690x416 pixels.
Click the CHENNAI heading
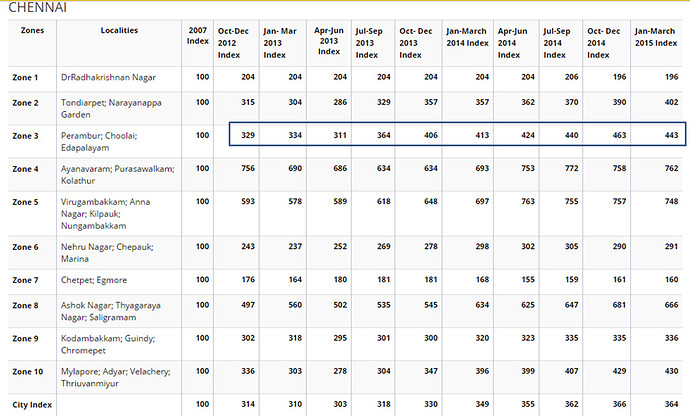pyautogui.click(x=39, y=7)
